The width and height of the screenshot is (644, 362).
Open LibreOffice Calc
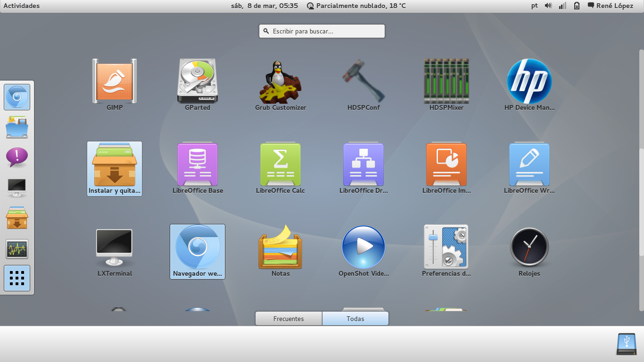point(281,169)
